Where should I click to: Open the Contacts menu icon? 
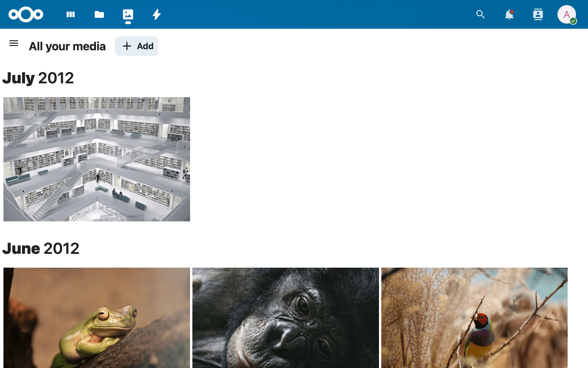coord(538,14)
